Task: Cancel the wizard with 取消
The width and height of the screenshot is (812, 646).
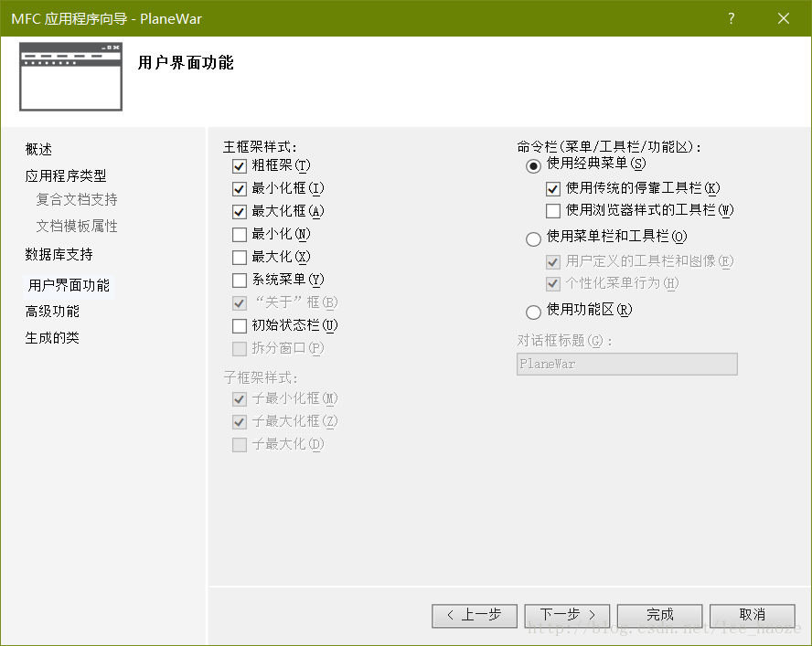Action: coord(753,616)
